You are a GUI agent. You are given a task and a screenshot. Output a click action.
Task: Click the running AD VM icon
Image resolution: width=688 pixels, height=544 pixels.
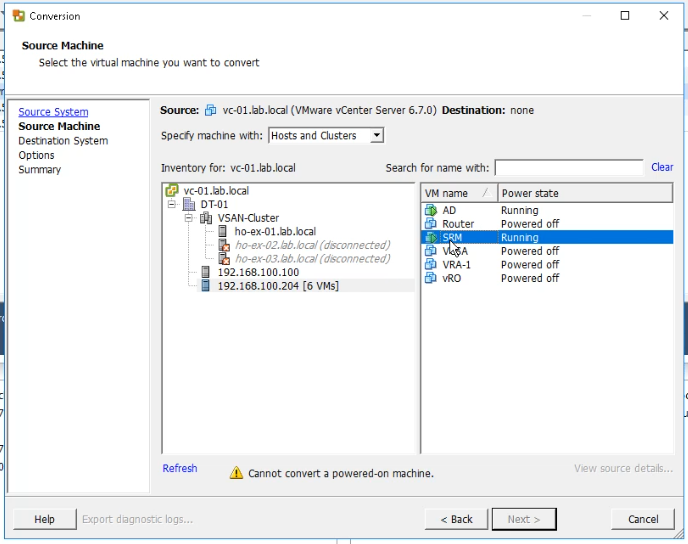tap(431, 210)
